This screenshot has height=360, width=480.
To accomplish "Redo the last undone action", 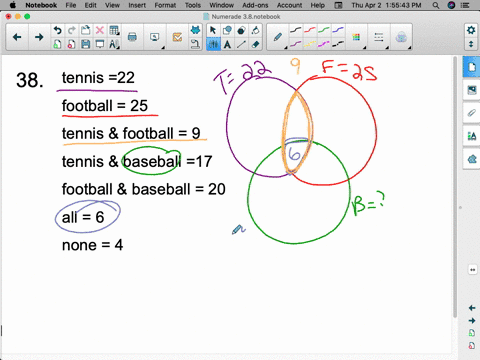I will [71, 30].
